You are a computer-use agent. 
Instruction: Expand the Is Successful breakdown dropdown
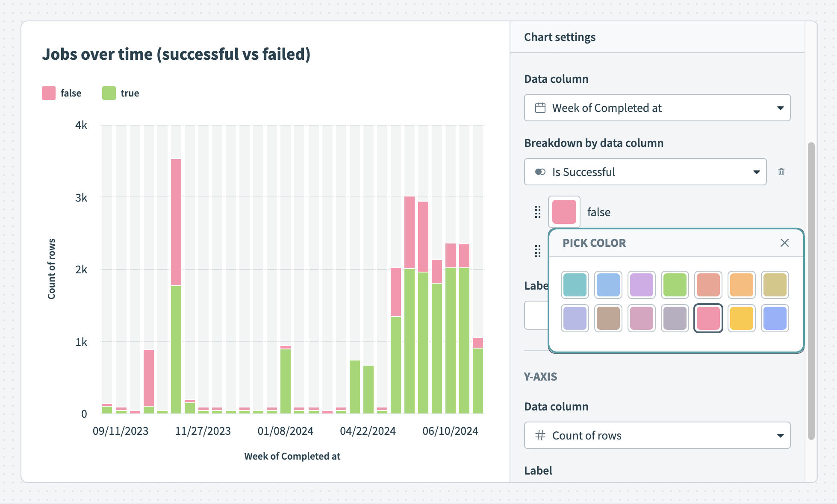point(756,172)
